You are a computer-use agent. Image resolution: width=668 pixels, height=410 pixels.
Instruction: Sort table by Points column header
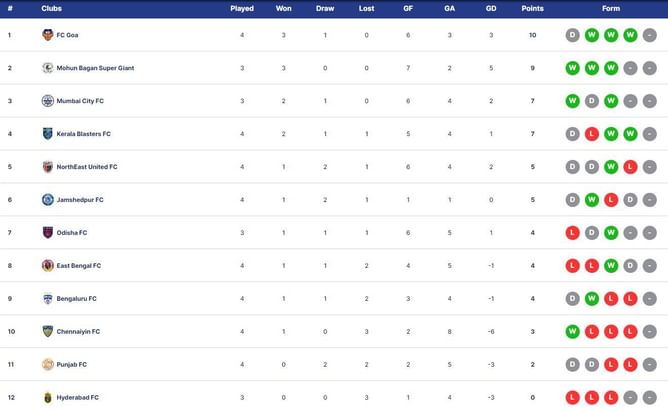532,8
